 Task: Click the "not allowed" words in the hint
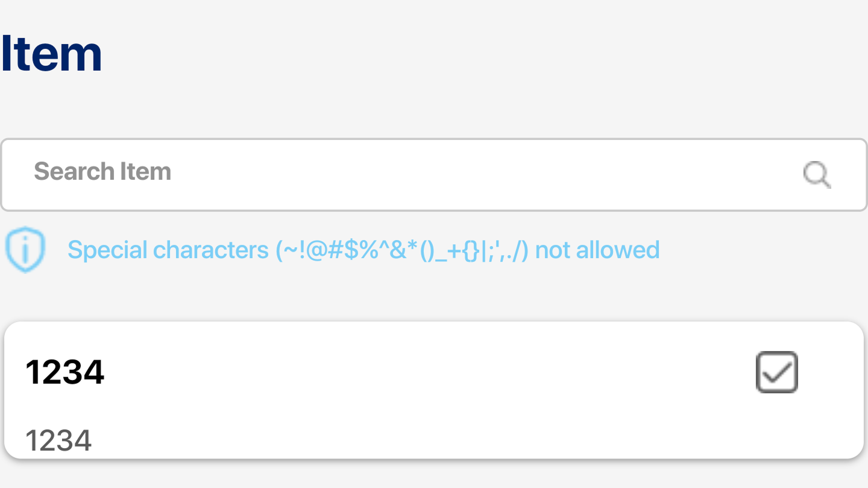(x=597, y=250)
